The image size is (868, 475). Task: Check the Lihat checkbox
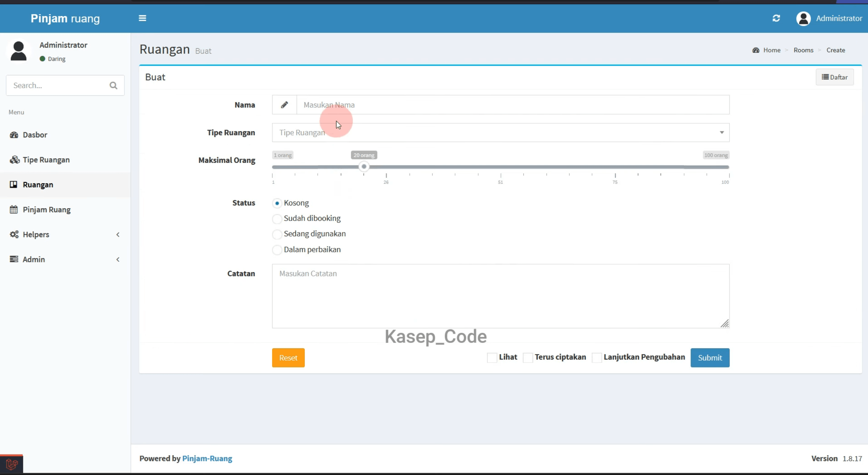click(492, 358)
